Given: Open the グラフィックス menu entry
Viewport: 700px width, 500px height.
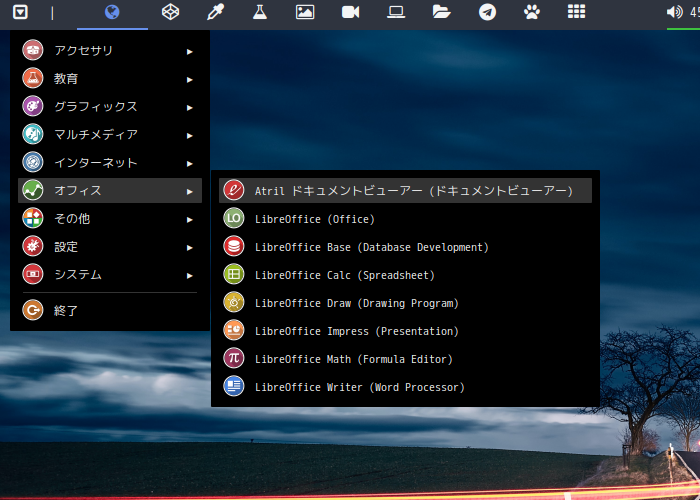Looking at the screenshot, I should (x=110, y=106).
